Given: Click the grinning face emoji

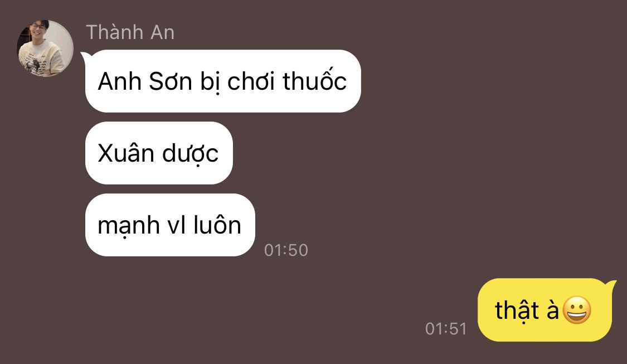Looking at the screenshot, I should coord(577,310).
